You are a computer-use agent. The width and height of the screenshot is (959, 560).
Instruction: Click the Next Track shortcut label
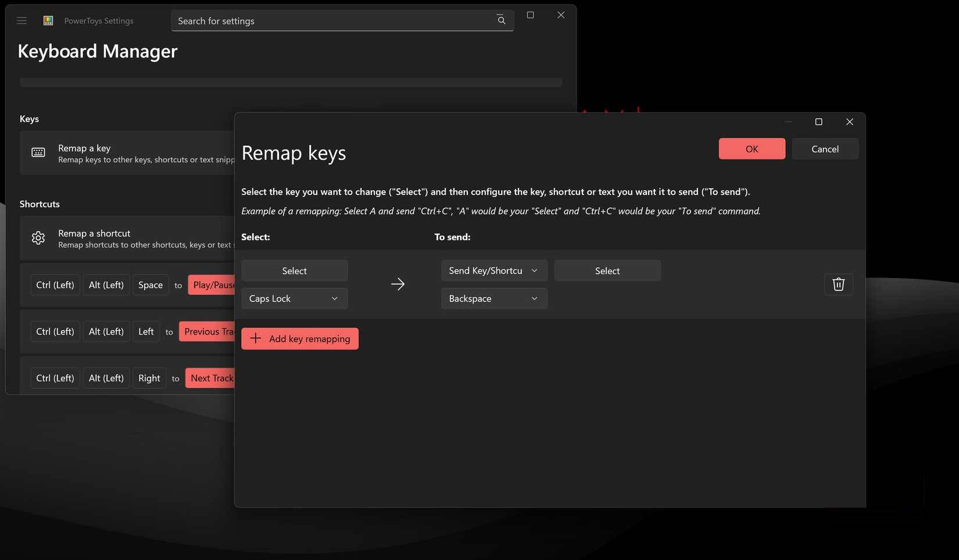(210, 378)
